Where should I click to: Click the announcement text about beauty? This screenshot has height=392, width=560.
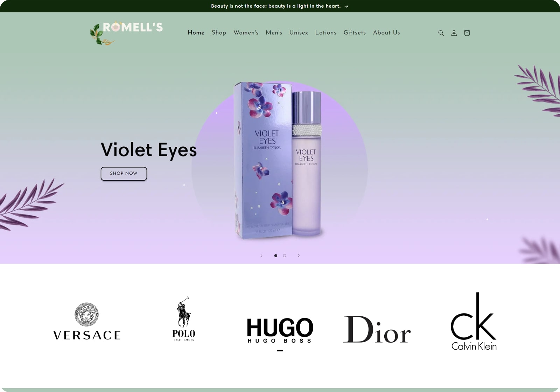[x=276, y=6]
